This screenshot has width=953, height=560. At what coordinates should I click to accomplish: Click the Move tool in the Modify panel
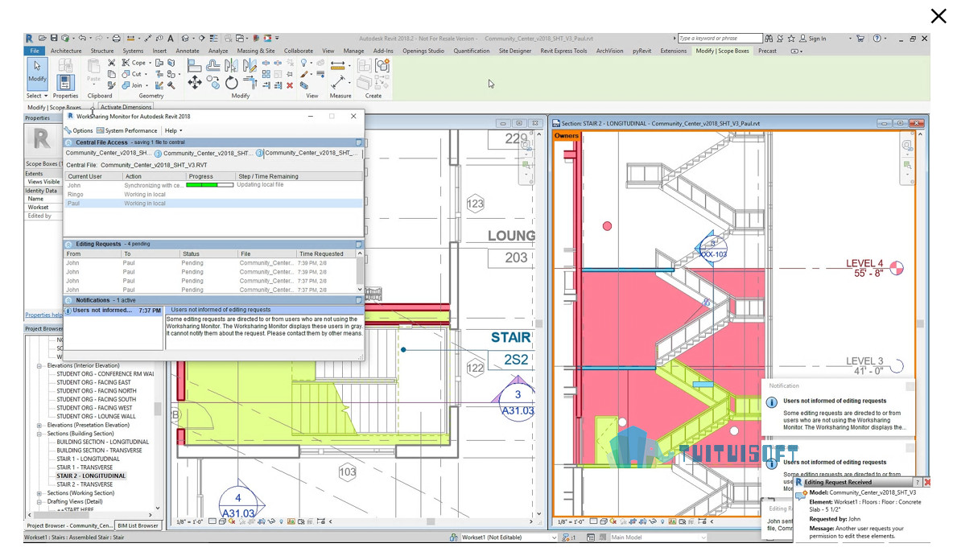point(195,83)
